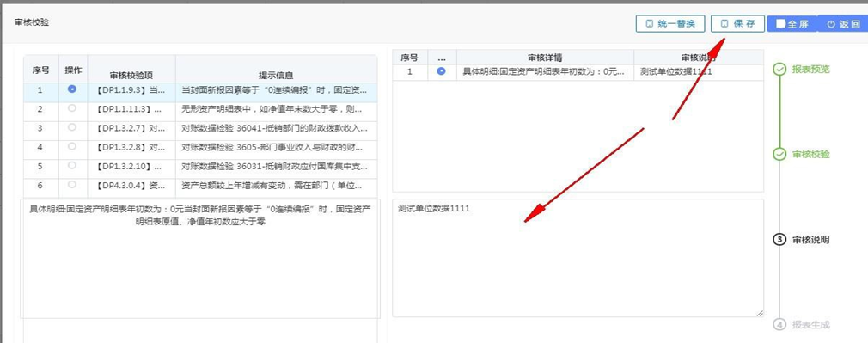Select radio button for row 1 DP1.1.9.3
The height and width of the screenshot is (343, 868).
click(72, 89)
